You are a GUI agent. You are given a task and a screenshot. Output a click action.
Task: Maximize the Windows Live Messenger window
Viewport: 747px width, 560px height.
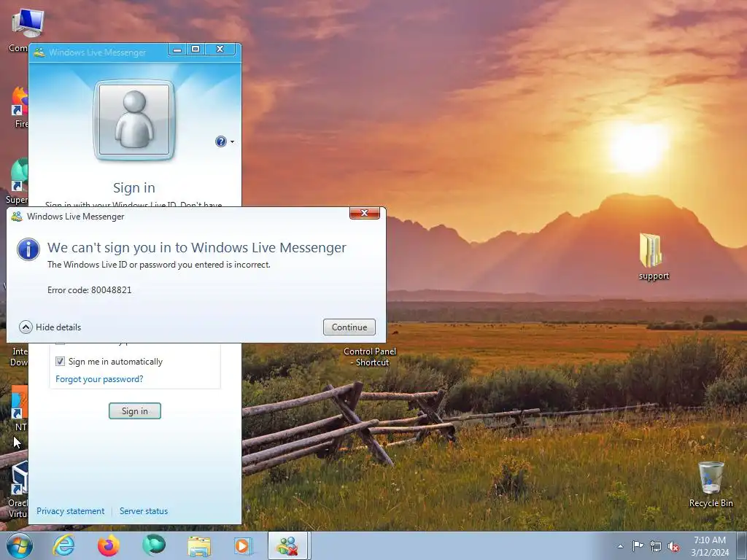196,50
